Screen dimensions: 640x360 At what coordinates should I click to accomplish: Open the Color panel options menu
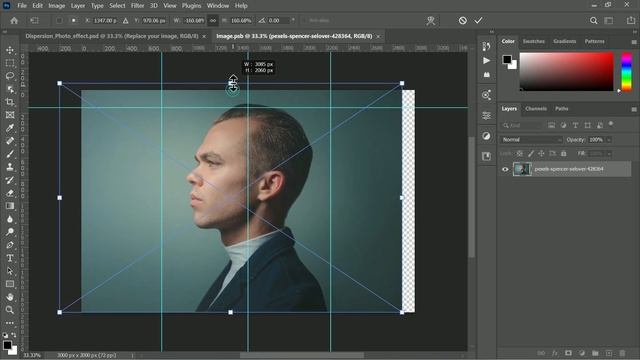coord(633,42)
